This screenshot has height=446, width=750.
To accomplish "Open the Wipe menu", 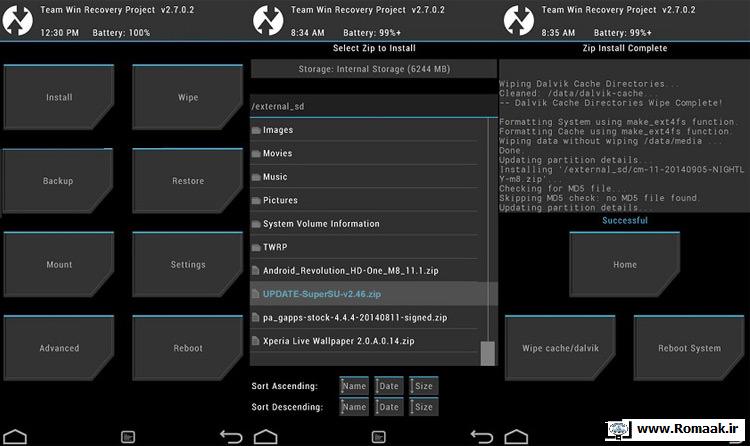I will pos(188,97).
